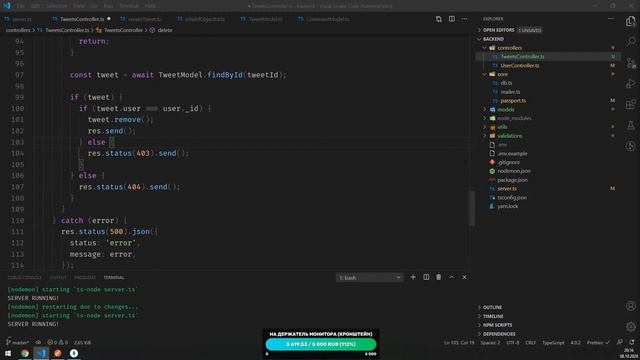This screenshot has height=360, width=640.
Task: Close the terminal panel
Action: click(464, 277)
